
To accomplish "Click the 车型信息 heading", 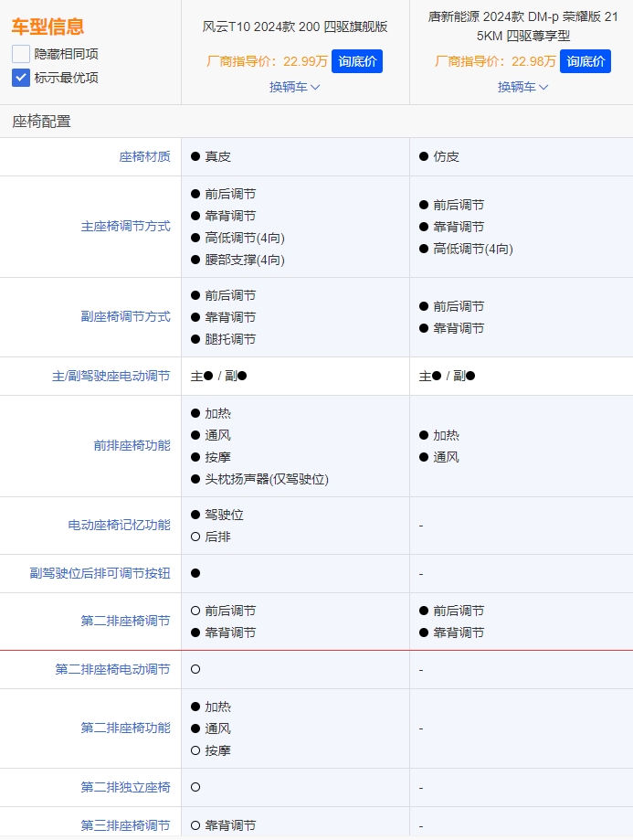I will tap(47, 27).
